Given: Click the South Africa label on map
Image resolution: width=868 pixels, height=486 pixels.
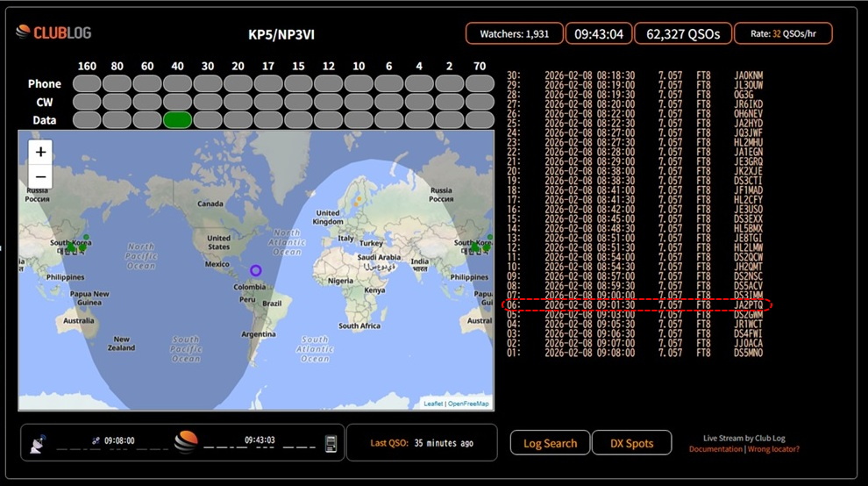Looking at the screenshot, I should click(359, 325).
